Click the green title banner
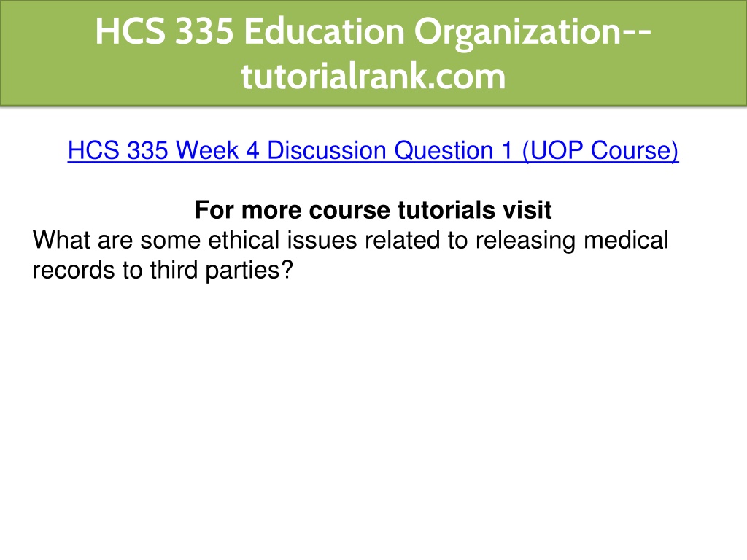The width and height of the screenshot is (747, 560). pos(373,52)
